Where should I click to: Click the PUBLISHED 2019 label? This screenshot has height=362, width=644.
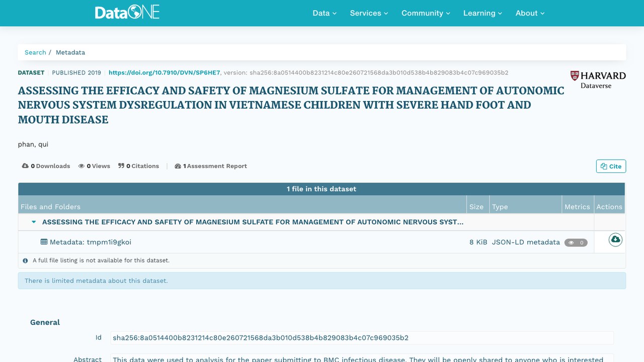[x=76, y=72]
